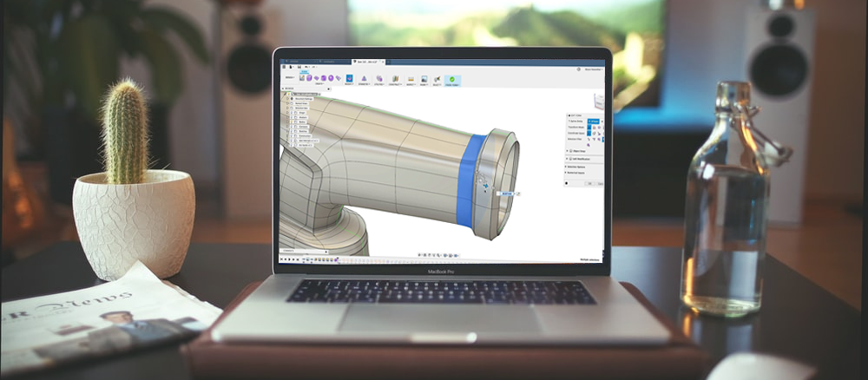
Task: Open the Insert tool menu
Action: click(x=424, y=80)
